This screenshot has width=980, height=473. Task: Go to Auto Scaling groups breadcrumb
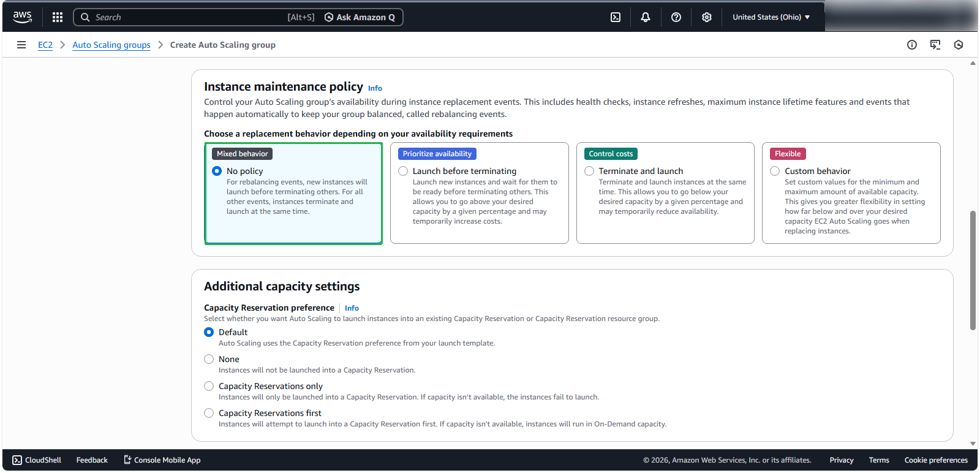click(x=111, y=45)
